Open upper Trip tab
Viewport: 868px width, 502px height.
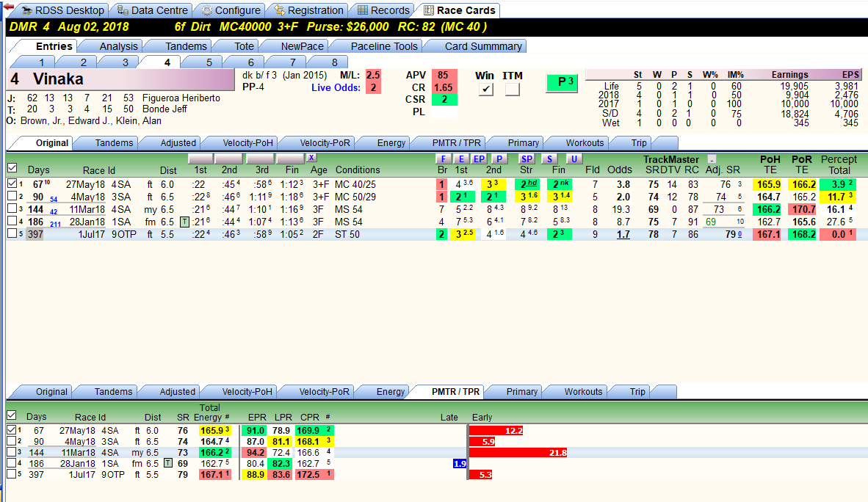click(x=639, y=143)
